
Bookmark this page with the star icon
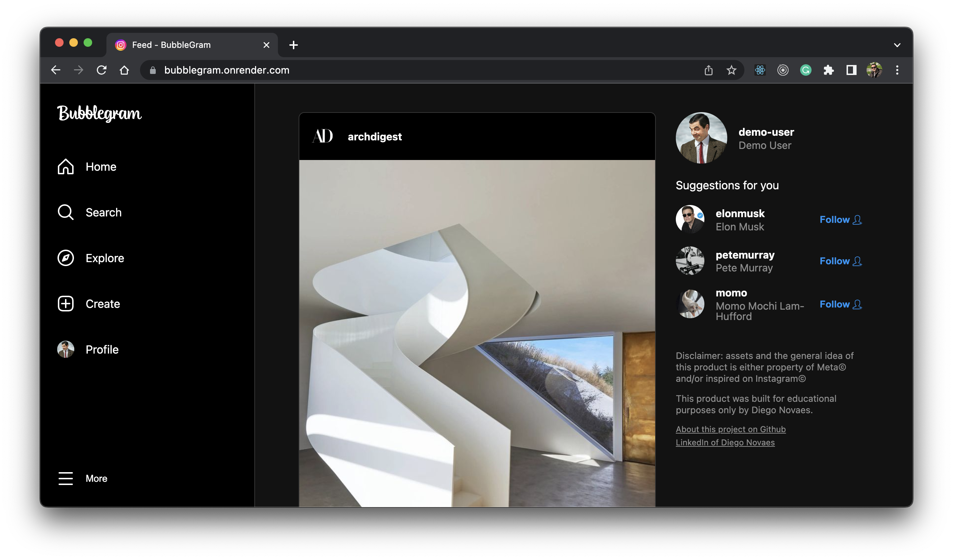[732, 70]
